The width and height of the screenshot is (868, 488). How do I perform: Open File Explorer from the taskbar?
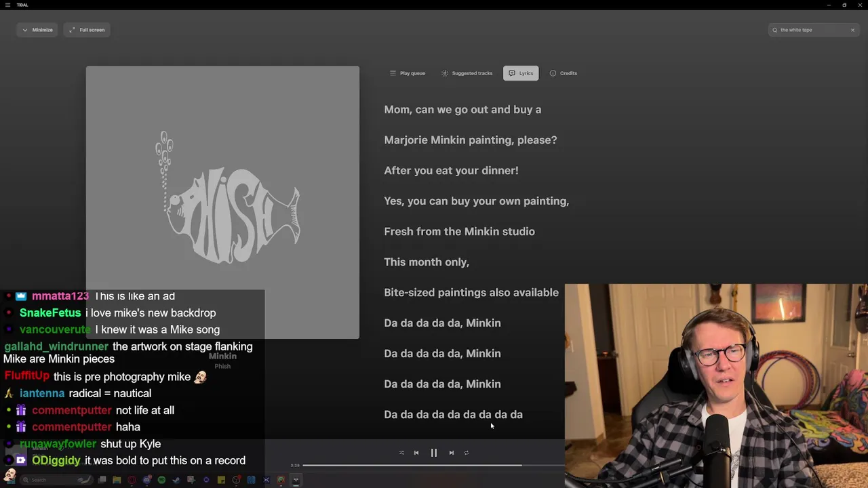[117, 480]
